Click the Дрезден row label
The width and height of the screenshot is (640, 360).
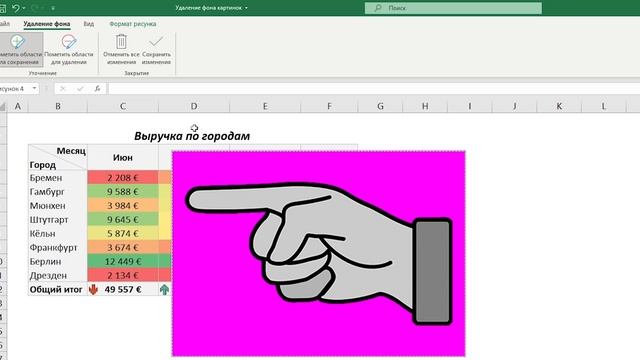[48, 276]
